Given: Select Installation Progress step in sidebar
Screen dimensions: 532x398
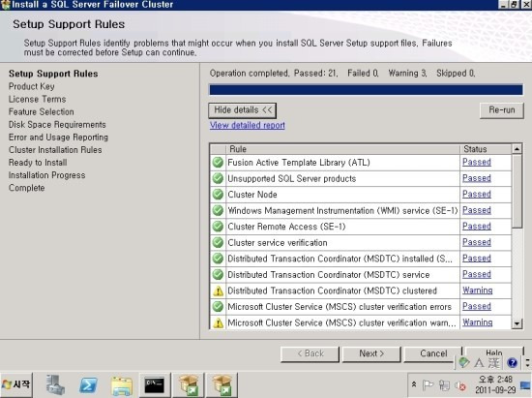Looking at the screenshot, I should click(46, 175).
